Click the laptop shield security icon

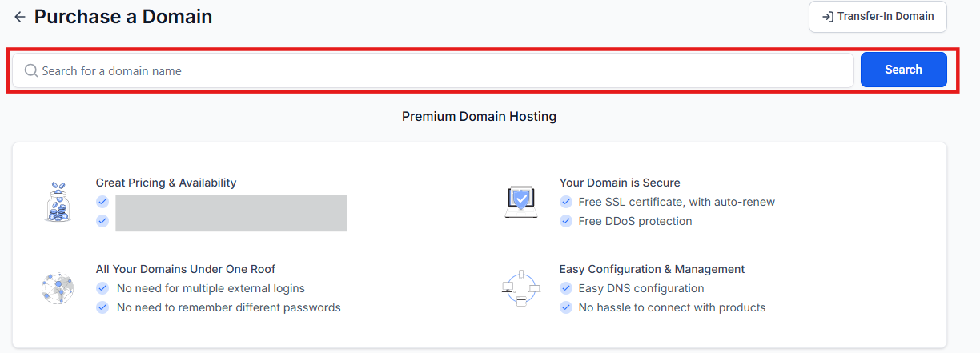[x=520, y=201]
